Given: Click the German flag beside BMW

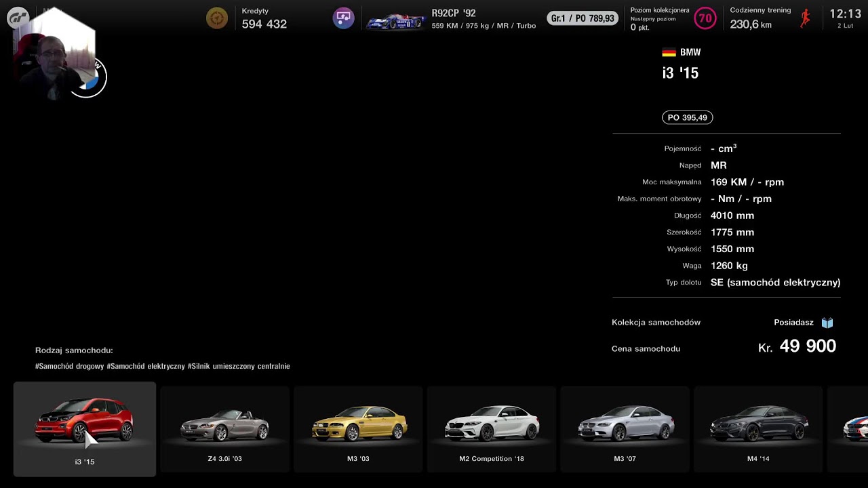Looking at the screenshot, I should tap(669, 52).
